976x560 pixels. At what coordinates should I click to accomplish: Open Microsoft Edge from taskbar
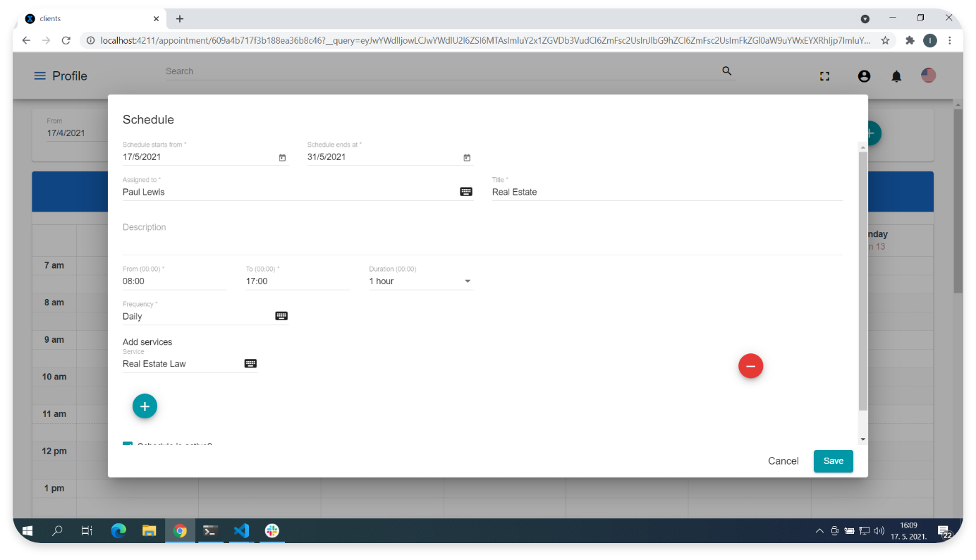coord(118,531)
